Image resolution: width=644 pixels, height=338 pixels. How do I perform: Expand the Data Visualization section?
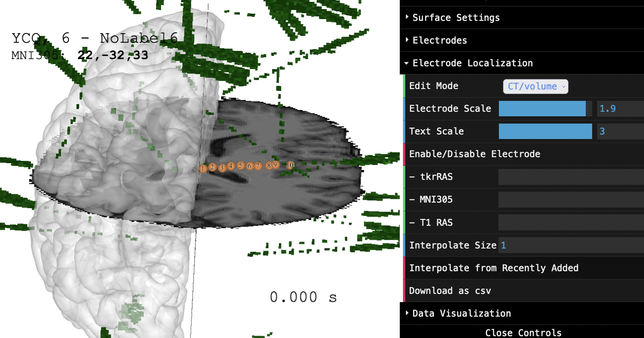point(461,313)
